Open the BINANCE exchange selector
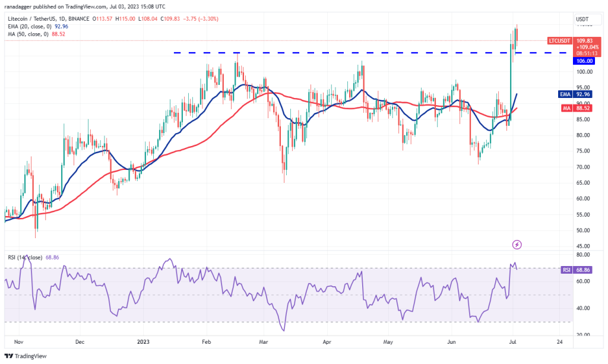The image size is (608, 364). [x=78, y=18]
